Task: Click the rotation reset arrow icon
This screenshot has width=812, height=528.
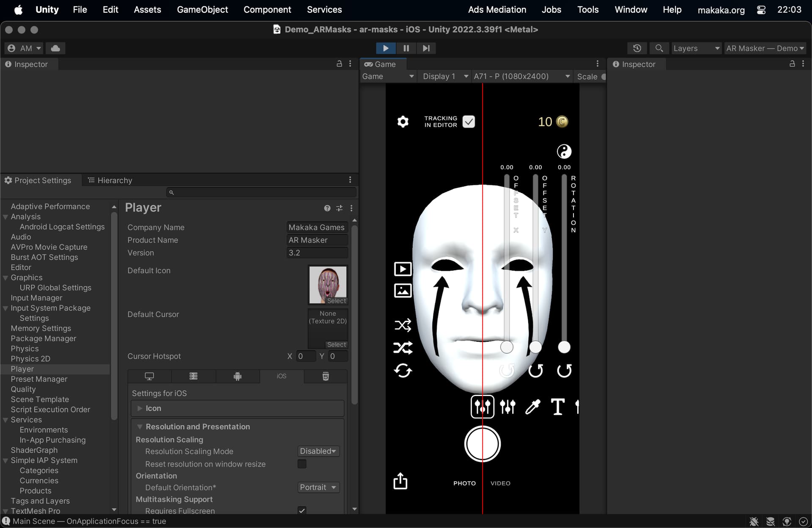Action: [x=564, y=371]
